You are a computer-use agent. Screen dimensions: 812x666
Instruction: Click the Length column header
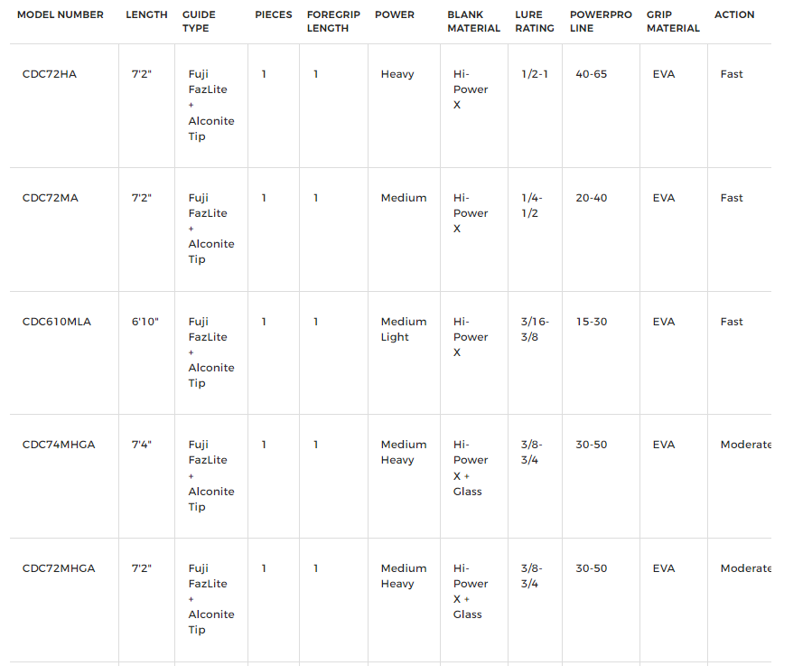(x=146, y=14)
